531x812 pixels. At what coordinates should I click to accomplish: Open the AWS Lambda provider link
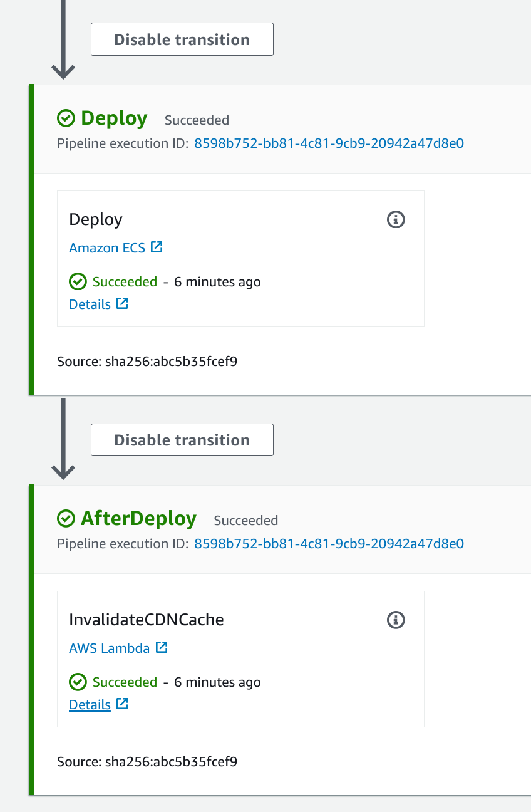tap(110, 648)
